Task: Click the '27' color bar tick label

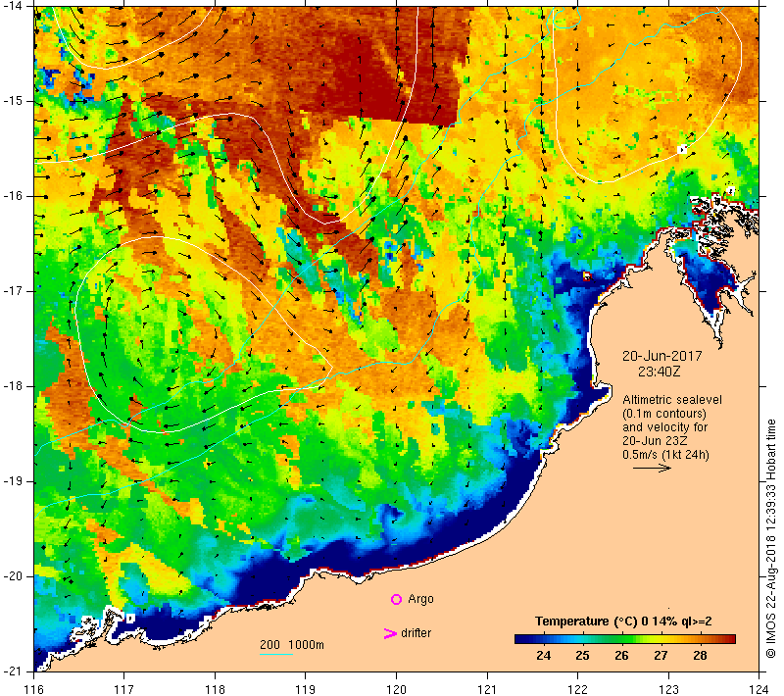Action: pyautogui.click(x=661, y=656)
